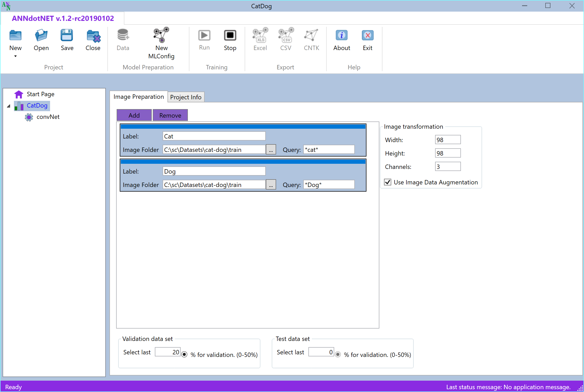
Task: Click the Add label button
Action: pyautogui.click(x=134, y=115)
